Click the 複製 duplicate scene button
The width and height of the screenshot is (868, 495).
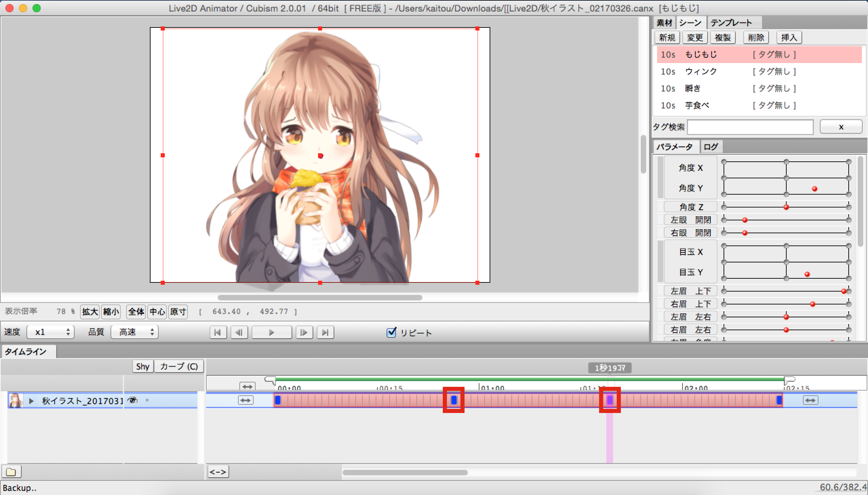(x=723, y=37)
